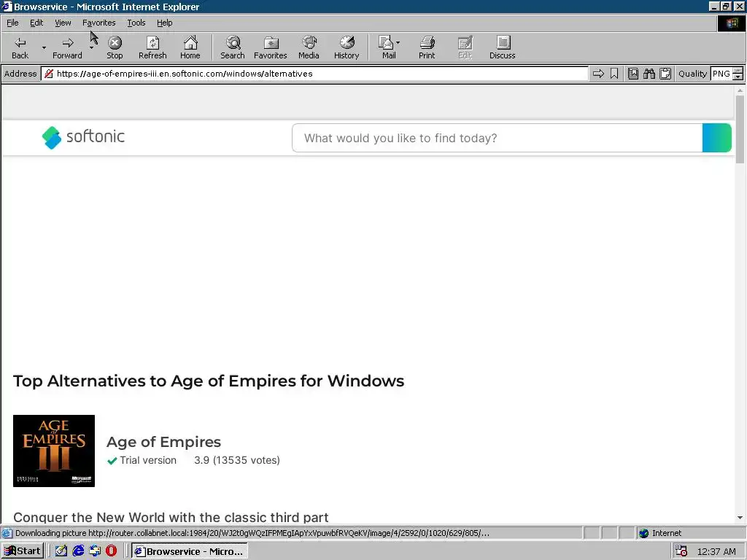Open the Age of Empires title link
Viewport: 747px width, 560px height.
coord(163,441)
